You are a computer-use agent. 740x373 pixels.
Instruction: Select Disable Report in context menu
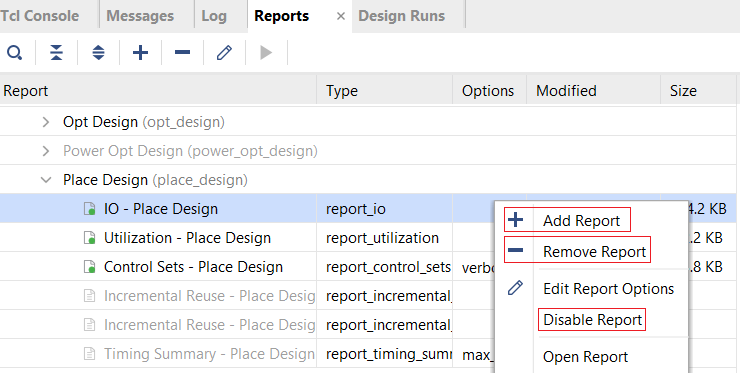coord(592,320)
